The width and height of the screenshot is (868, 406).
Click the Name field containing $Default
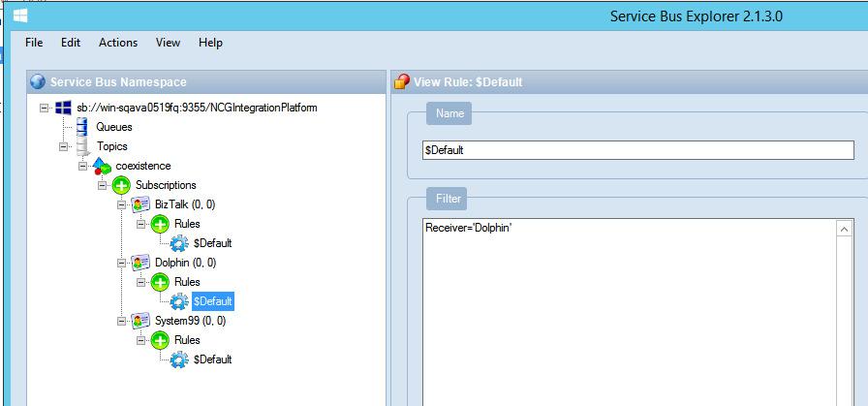point(637,150)
